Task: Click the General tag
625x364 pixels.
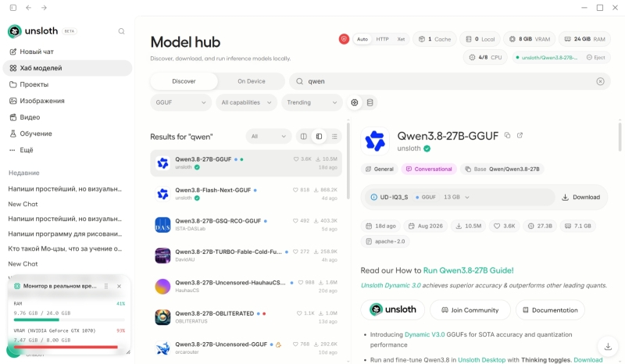Action: (x=380, y=169)
